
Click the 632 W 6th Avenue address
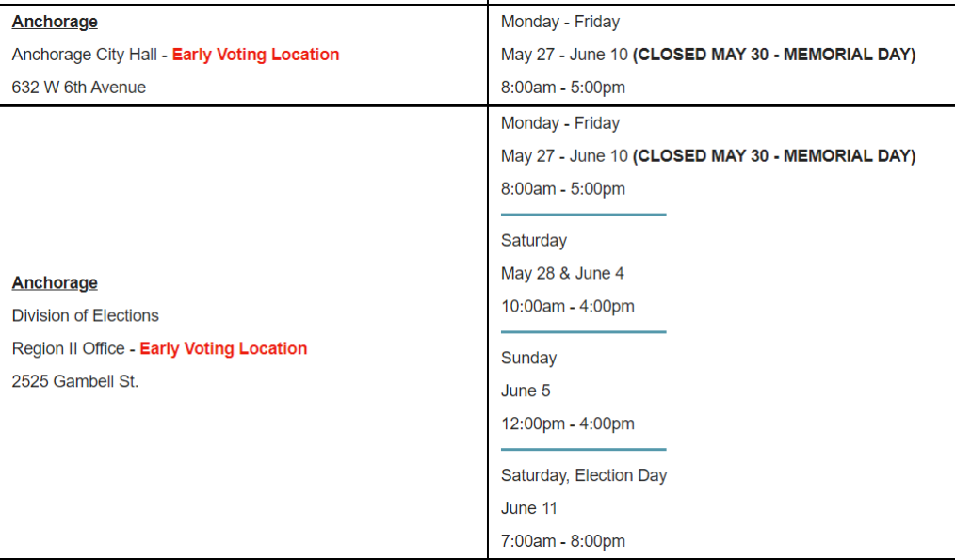click(79, 88)
